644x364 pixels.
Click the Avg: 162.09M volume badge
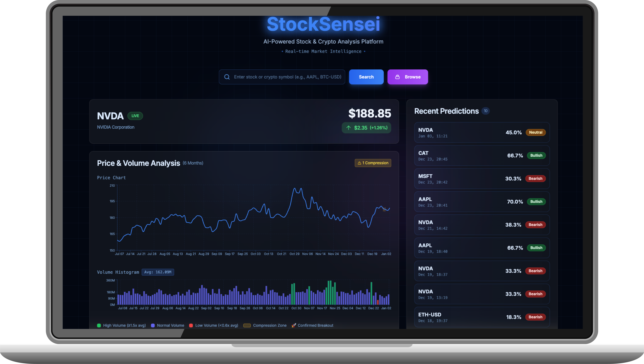158,272
